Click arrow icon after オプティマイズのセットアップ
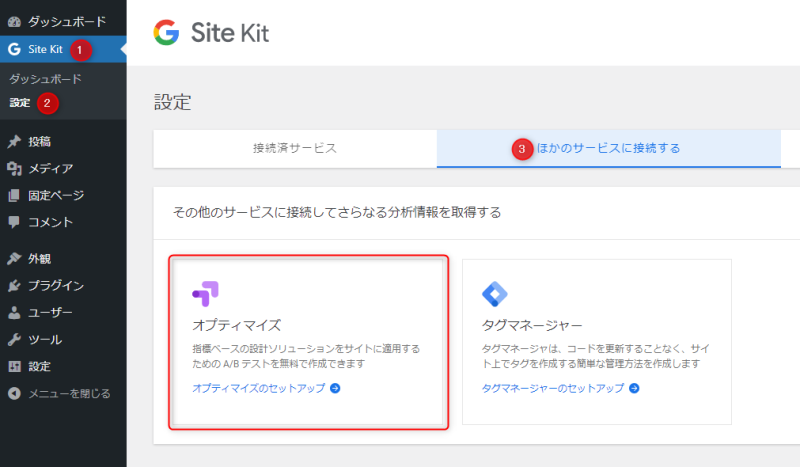 pyautogui.click(x=335, y=388)
